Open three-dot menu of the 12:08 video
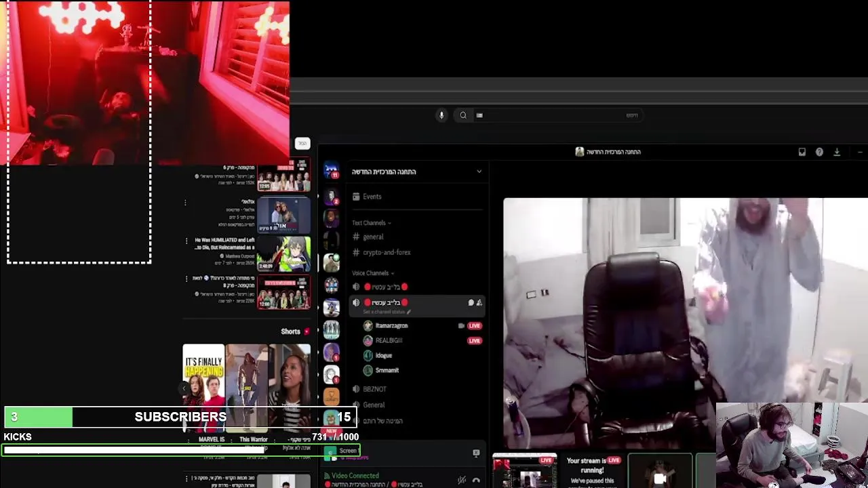The image size is (868, 488). [186, 279]
